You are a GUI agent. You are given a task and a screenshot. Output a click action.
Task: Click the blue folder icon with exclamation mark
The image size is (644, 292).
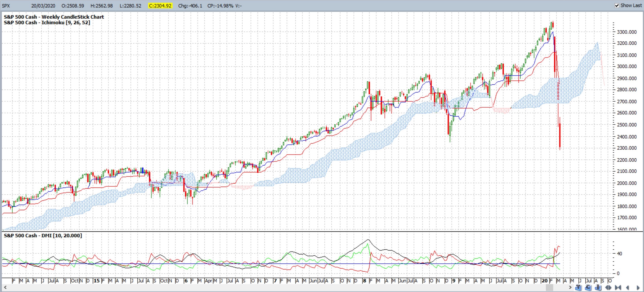coord(598,287)
